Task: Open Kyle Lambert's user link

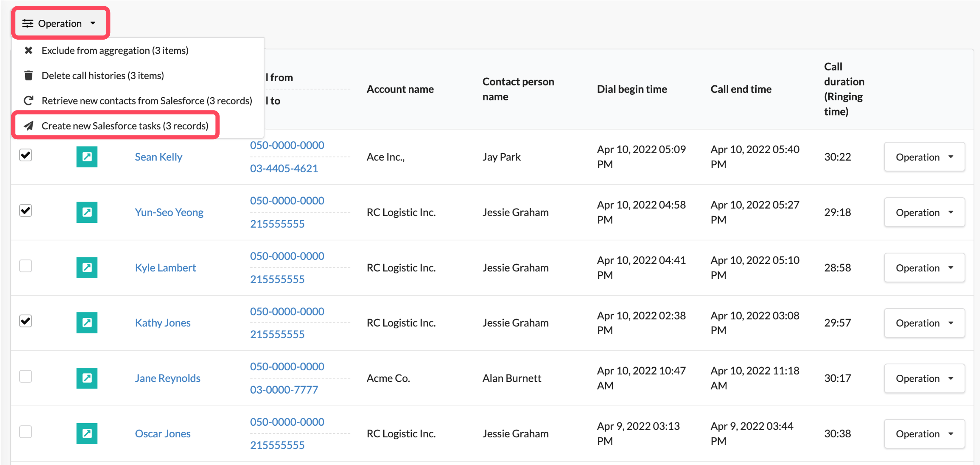Action: [166, 268]
